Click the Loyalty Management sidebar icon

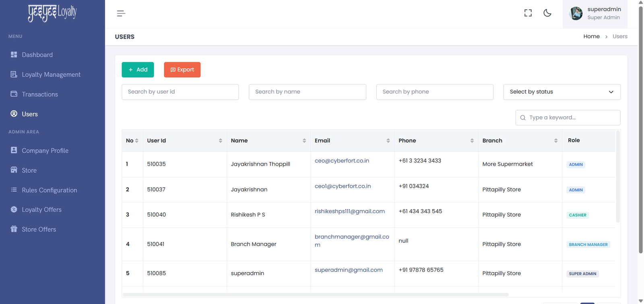(x=14, y=74)
